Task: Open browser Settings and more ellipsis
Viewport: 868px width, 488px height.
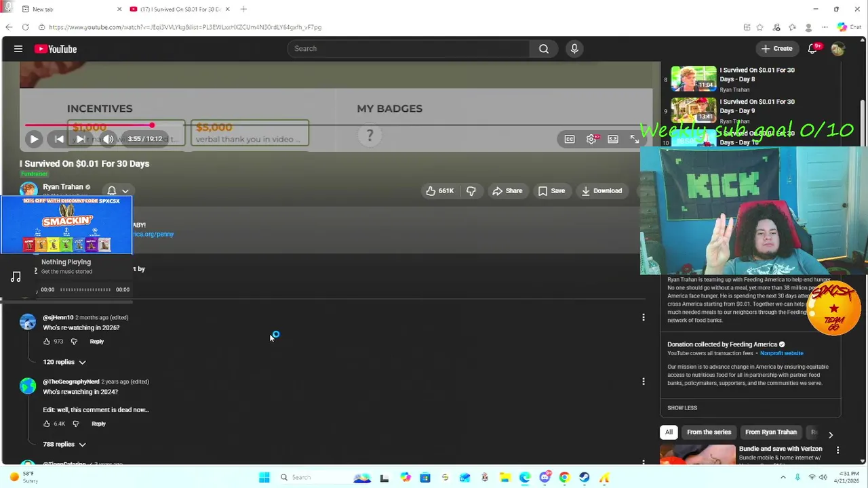Action: coord(824,27)
